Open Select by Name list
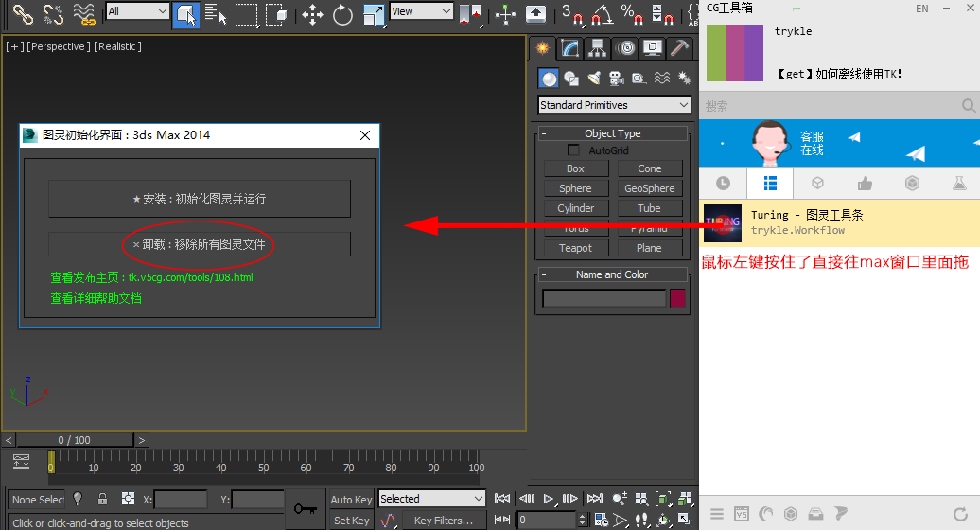Viewport: 980px width, 530px height. (216, 14)
